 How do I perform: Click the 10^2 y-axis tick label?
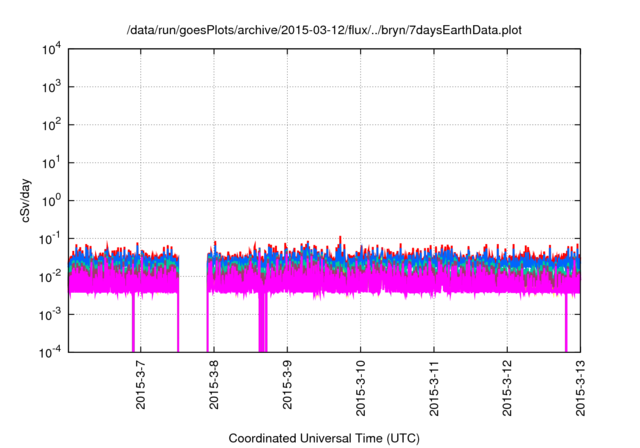coord(51,125)
